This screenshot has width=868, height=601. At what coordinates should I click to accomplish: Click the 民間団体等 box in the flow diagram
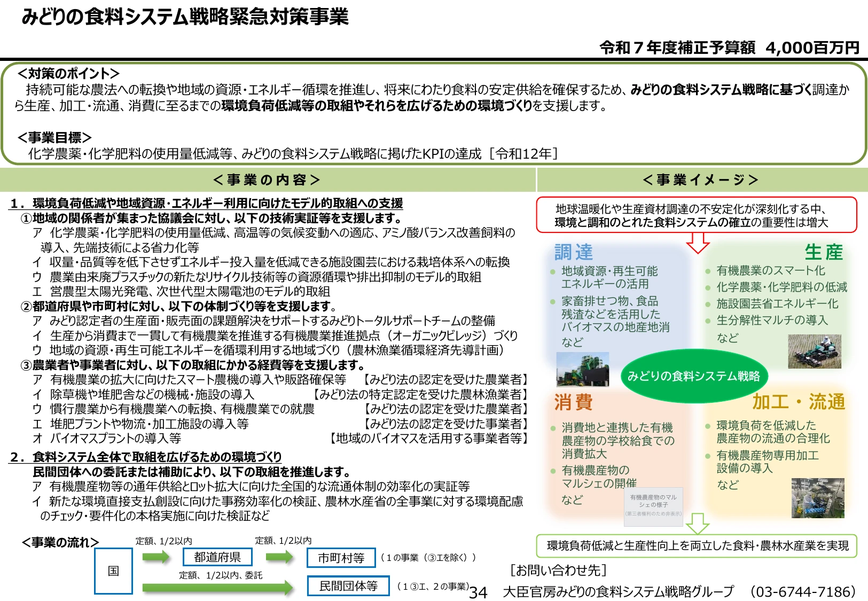click(x=348, y=586)
